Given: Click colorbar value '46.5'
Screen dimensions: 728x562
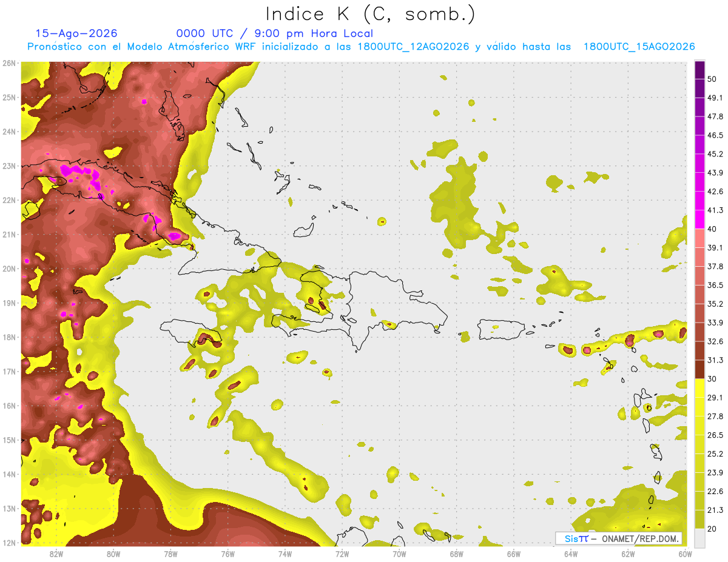Looking at the screenshot, I should [715, 135].
